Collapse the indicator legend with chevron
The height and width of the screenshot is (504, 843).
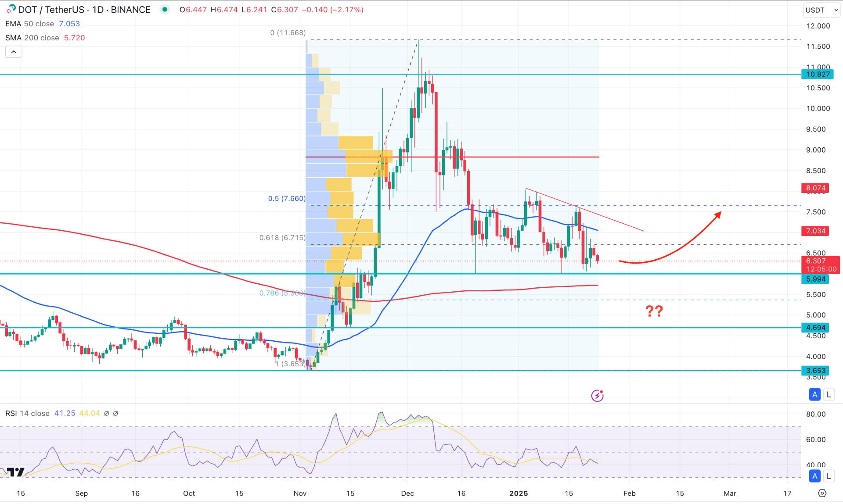pos(14,52)
